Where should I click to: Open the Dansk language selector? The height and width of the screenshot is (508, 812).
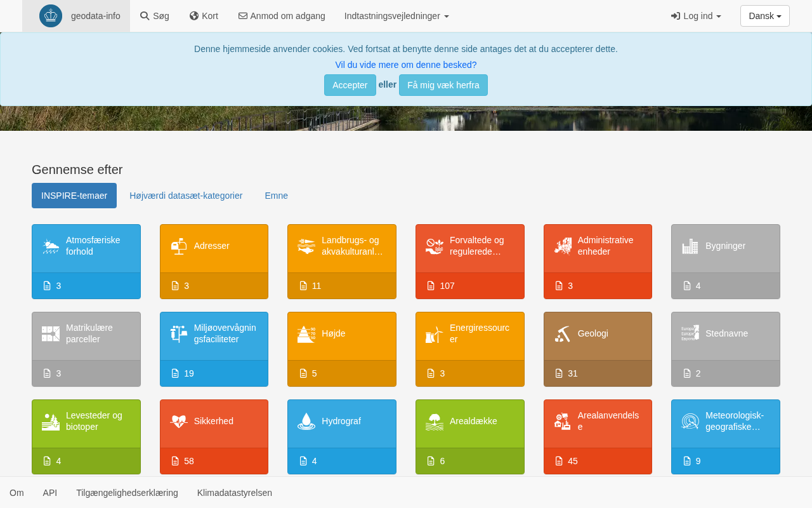tap(764, 16)
